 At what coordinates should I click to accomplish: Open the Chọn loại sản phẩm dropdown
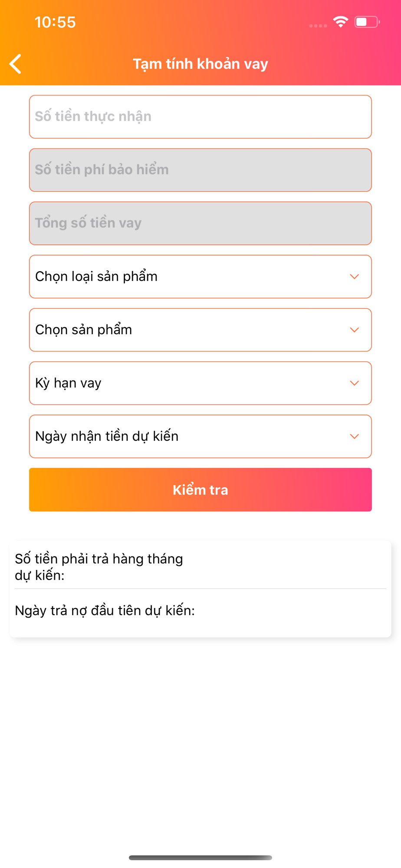click(x=200, y=277)
